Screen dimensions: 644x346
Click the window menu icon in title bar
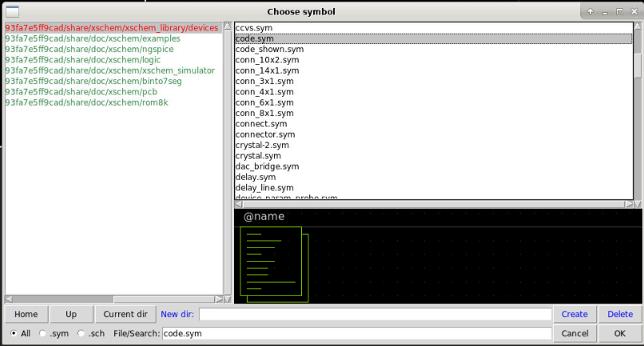tap(12, 12)
